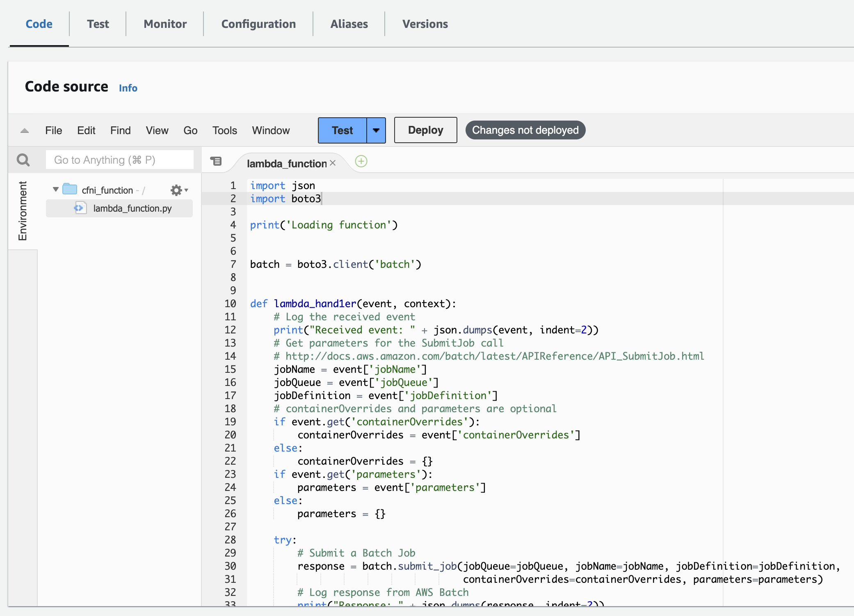This screenshot has height=616, width=854.
Task: Collapse the toolbar with the up arrow
Action: pos(25,131)
